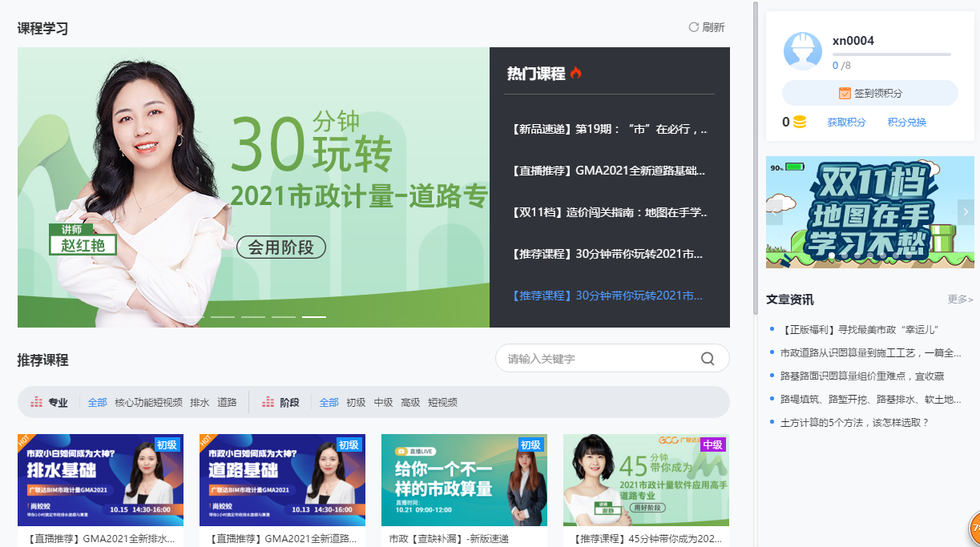
Task: Select the 中级 level filter under 阶段
Action: click(383, 403)
